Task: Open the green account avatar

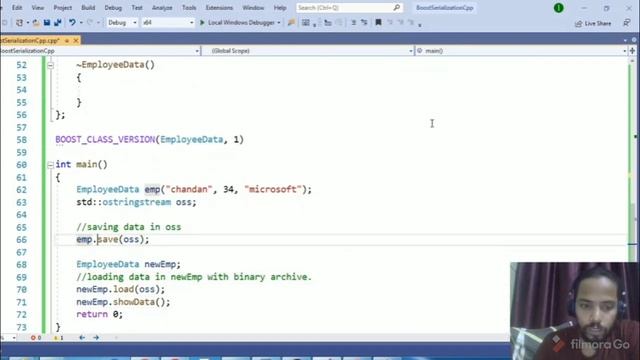Action: click(x=559, y=8)
